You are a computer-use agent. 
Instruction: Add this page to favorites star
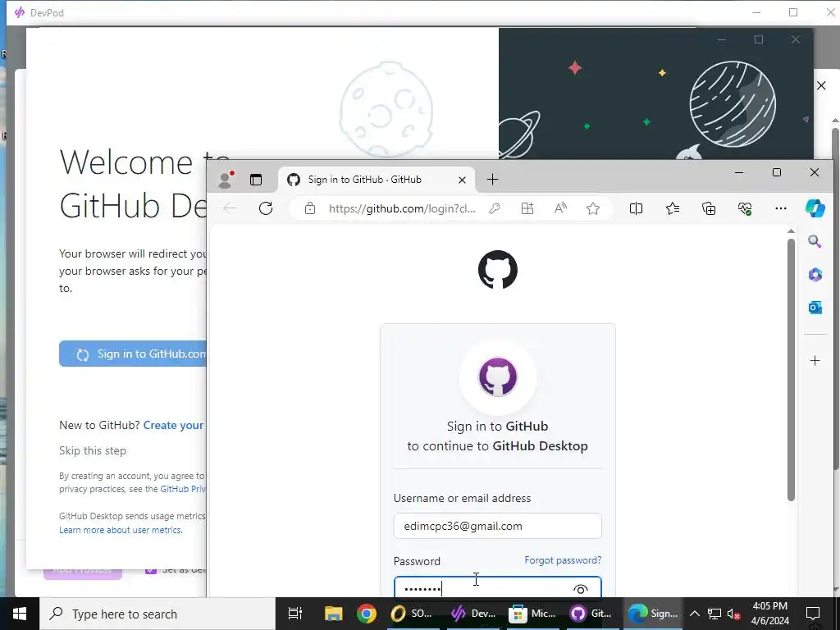(593, 208)
